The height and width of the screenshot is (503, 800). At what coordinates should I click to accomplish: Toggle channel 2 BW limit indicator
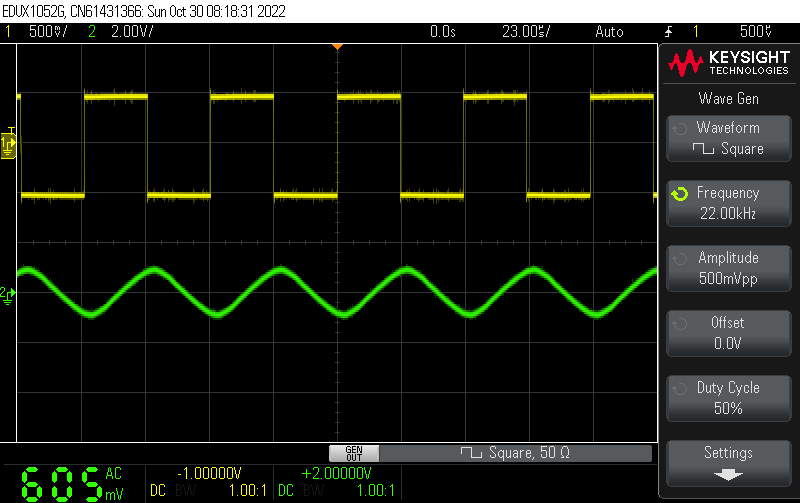pos(312,491)
